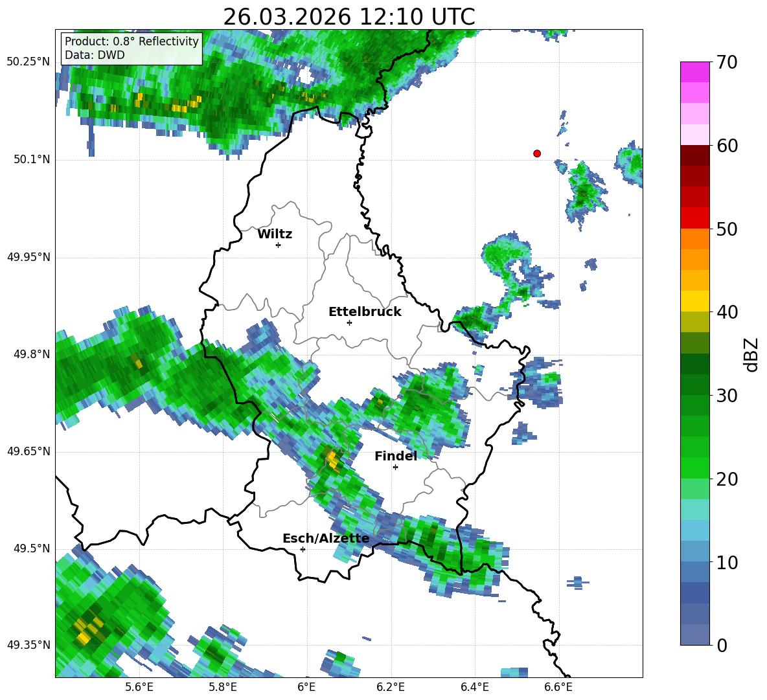
Task: Click the 49.65°N latitude label
Action: pyautogui.click(x=29, y=451)
